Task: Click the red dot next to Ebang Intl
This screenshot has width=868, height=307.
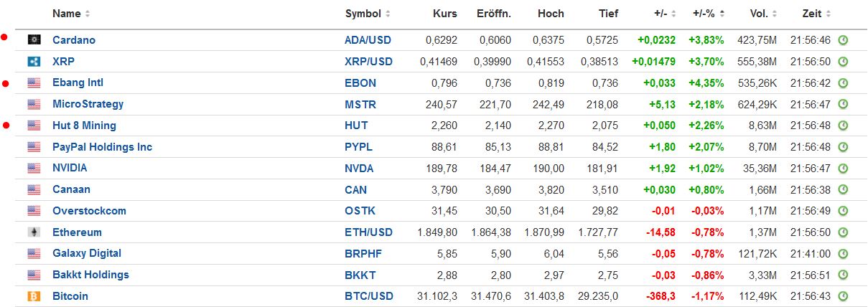Action: [x=5, y=84]
